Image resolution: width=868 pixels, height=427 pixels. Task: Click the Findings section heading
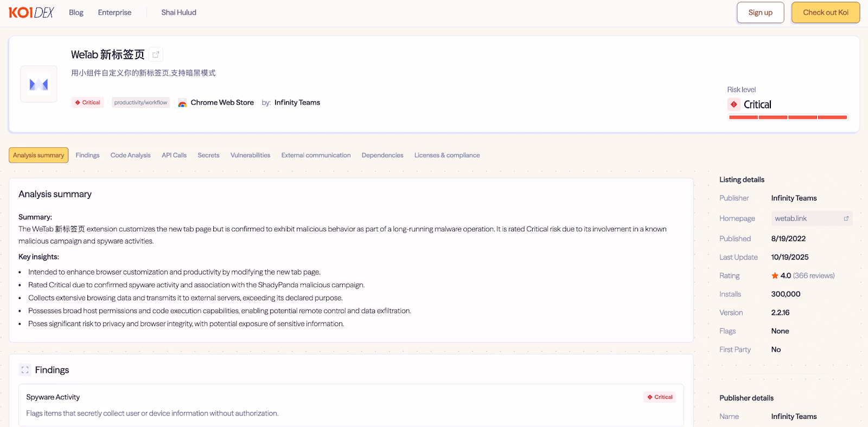pos(52,370)
